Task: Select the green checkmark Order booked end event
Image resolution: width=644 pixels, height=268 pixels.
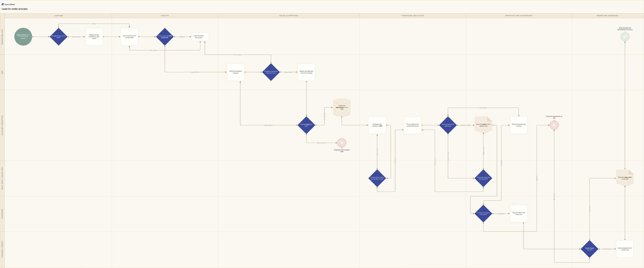Action: pyautogui.click(x=625, y=37)
